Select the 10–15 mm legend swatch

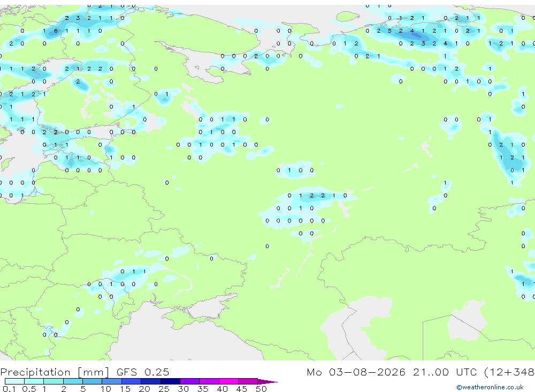pos(112,381)
